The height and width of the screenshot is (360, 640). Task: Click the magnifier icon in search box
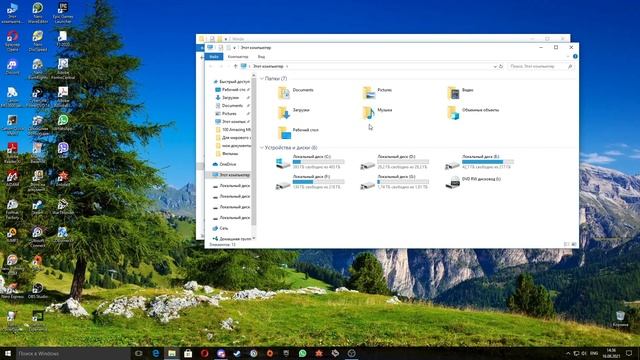coord(570,66)
